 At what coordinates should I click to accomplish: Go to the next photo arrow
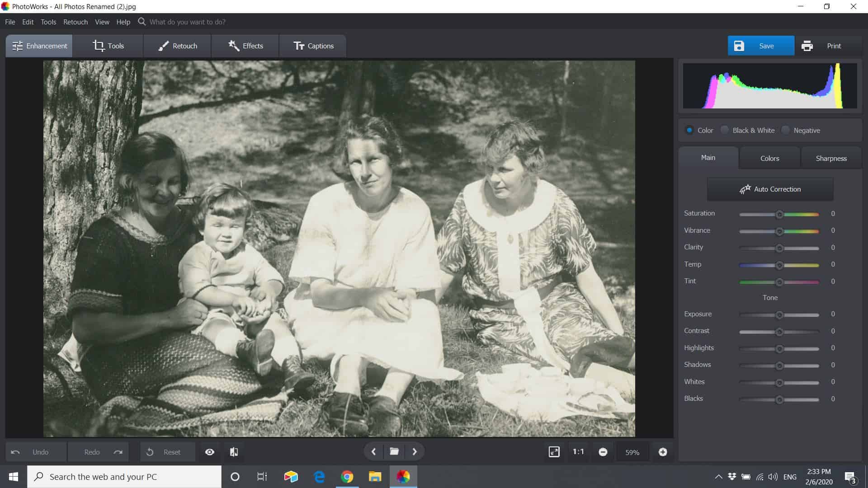415,451
